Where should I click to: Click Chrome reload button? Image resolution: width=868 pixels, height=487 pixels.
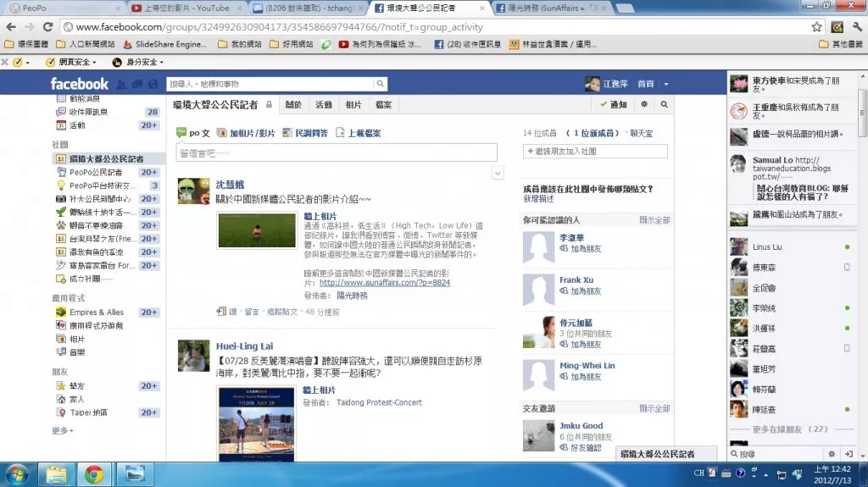point(47,26)
